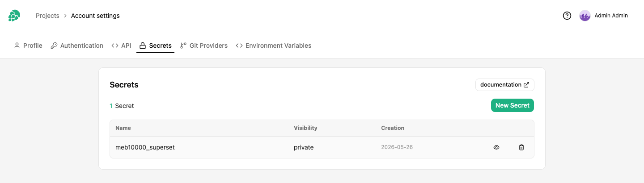Select the Git Providers tab
The height and width of the screenshot is (183, 644).
click(x=204, y=46)
